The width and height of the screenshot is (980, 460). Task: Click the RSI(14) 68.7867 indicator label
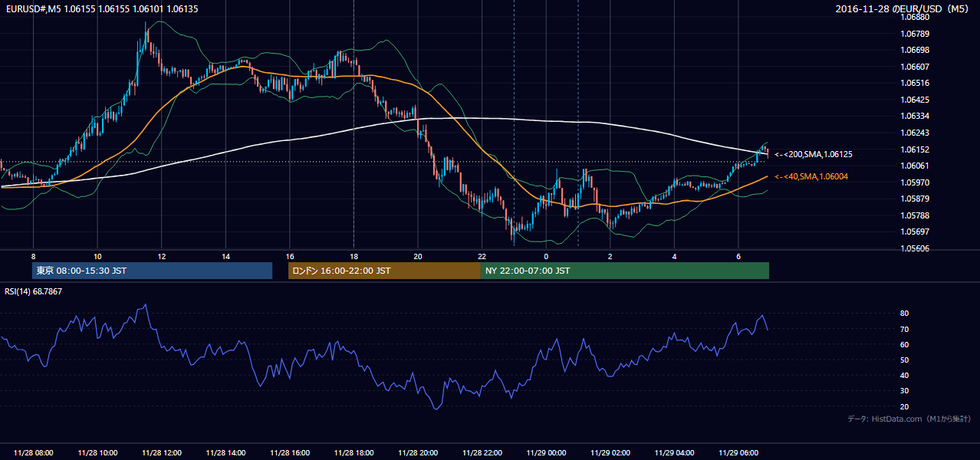pyautogui.click(x=33, y=291)
